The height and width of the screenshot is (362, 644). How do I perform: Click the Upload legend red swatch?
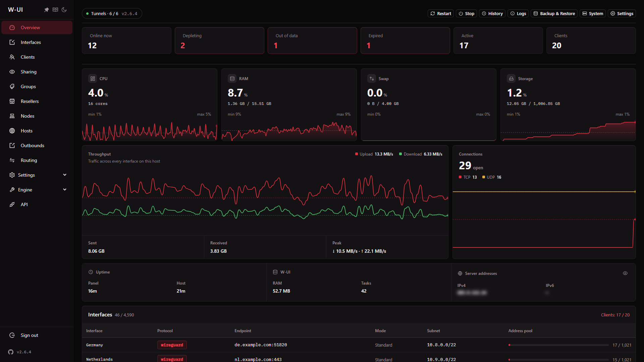click(x=357, y=154)
